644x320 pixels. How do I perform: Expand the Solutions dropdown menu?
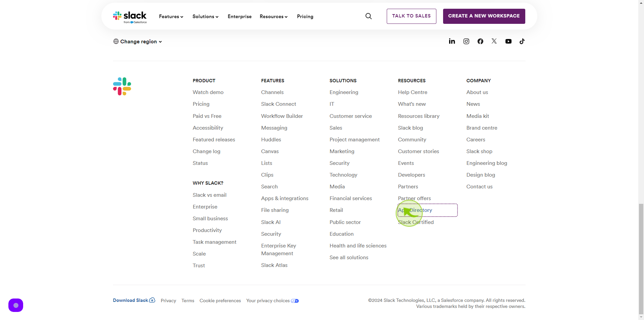coord(205,16)
